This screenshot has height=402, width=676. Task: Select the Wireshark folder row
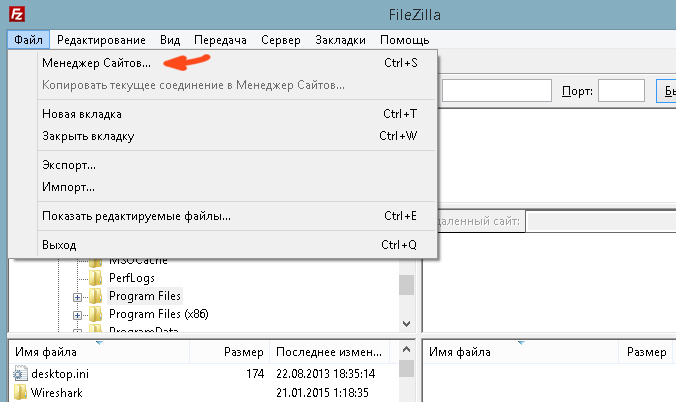tap(203, 393)
